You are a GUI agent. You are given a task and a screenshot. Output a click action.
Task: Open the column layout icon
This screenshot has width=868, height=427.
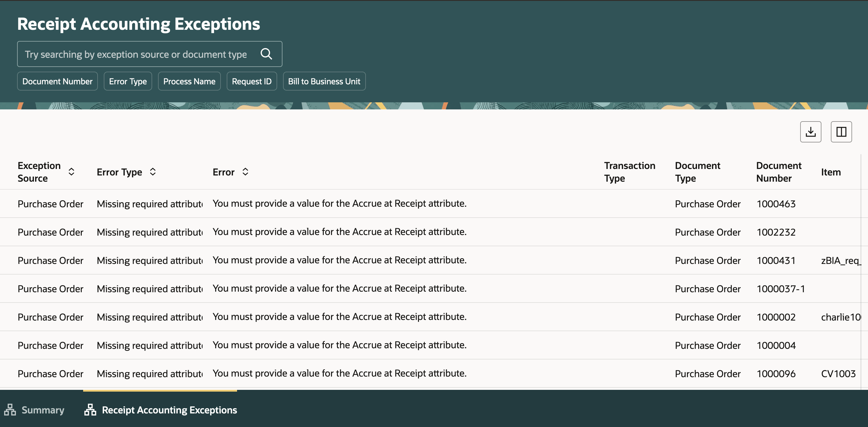[841, 132]
